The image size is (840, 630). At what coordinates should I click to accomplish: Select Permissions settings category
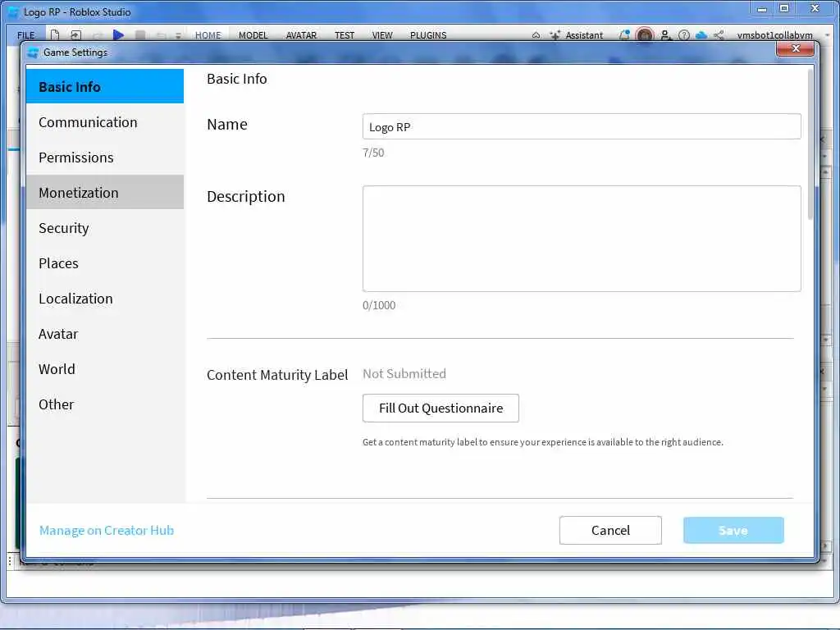click(104, 157)
